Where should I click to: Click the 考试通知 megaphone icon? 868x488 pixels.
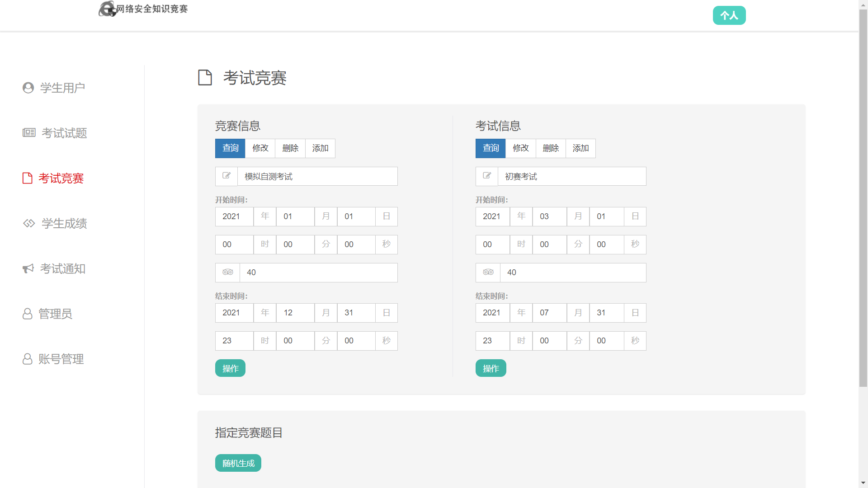pos(28,268)
